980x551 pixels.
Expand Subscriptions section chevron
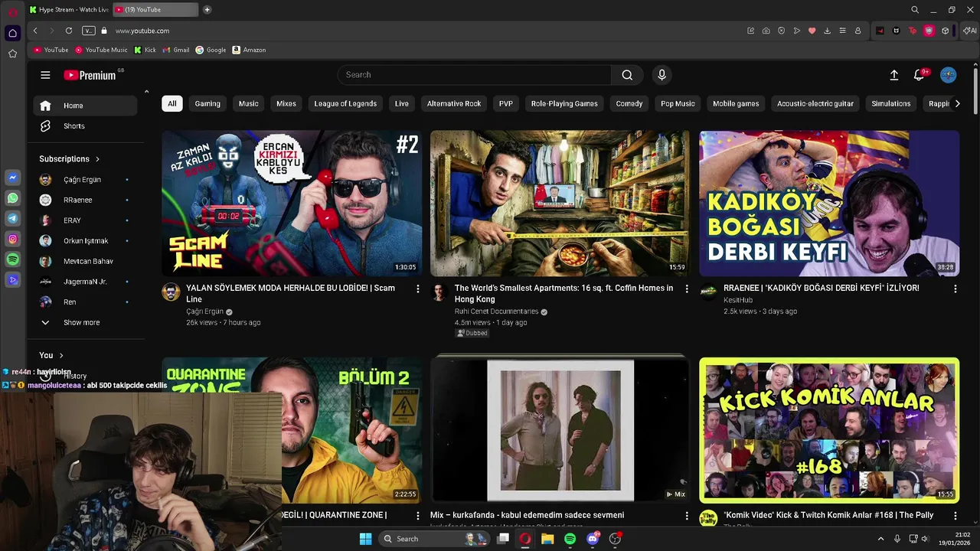97,159
